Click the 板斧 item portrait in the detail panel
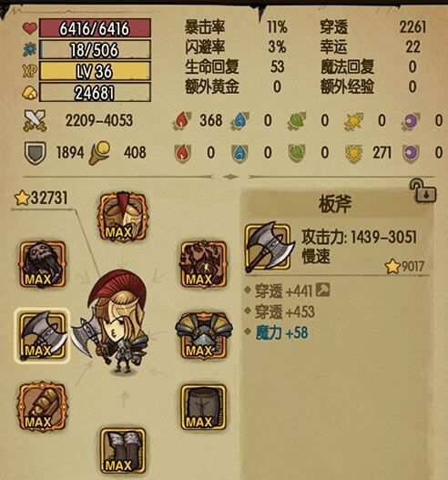 pyautogui.click(x=270, y=247)
